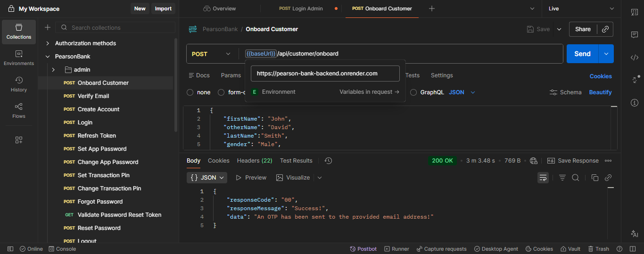
Task: Click the Search collections input field
Action: click(x=115, y=28)
